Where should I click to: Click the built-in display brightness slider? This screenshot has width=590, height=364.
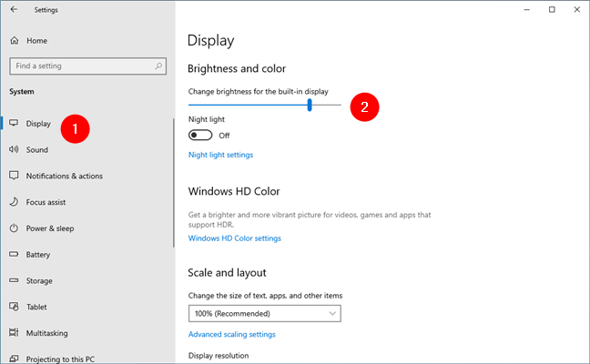pos(264,105)
